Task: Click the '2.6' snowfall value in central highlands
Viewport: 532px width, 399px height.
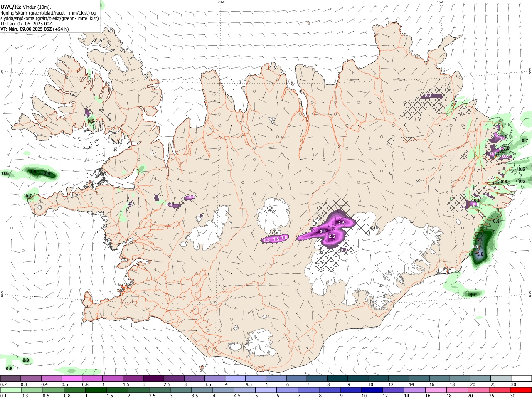Action: 342,223
